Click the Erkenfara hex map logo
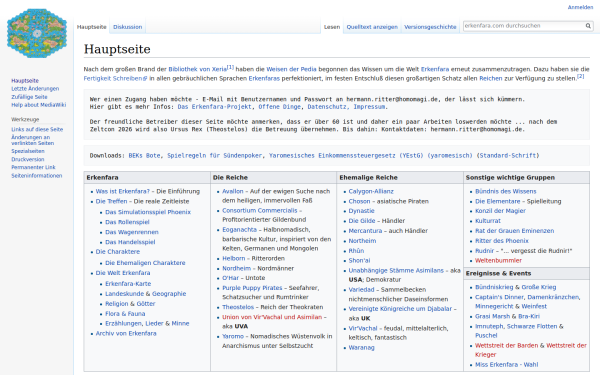This screenshot has width=600, height=375. tap(37, 33)
